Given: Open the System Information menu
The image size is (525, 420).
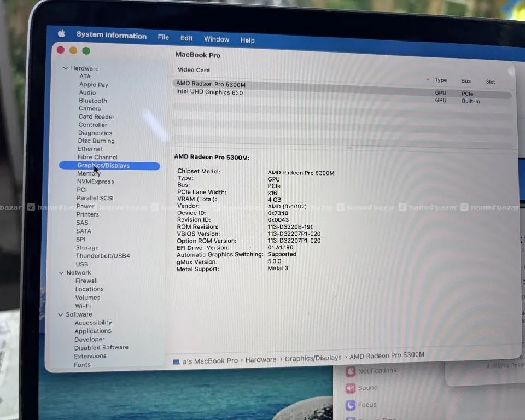Looking at the screenshot, I should pyautogui.click(x=112, y=35).
